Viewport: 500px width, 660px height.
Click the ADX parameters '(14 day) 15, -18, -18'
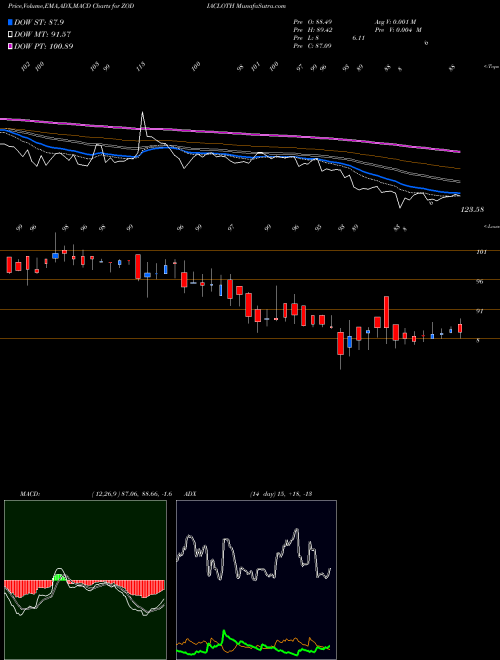(x=281, y=494)
